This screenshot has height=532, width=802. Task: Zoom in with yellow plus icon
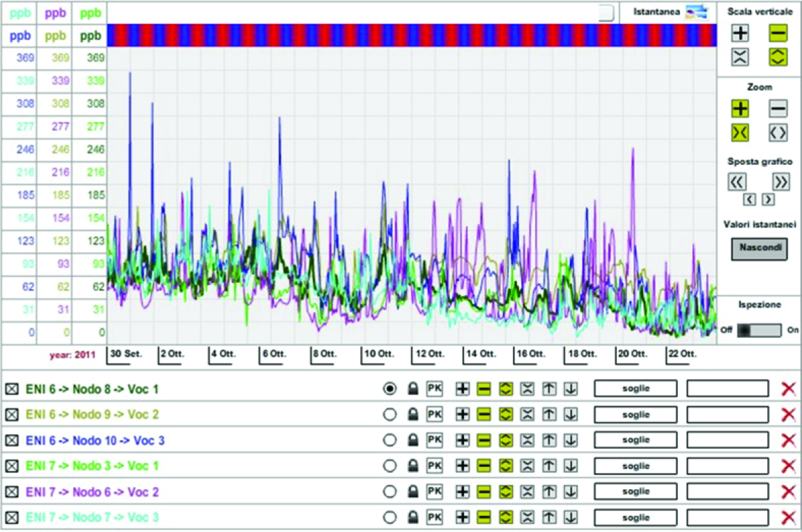[x=740, y=109]
